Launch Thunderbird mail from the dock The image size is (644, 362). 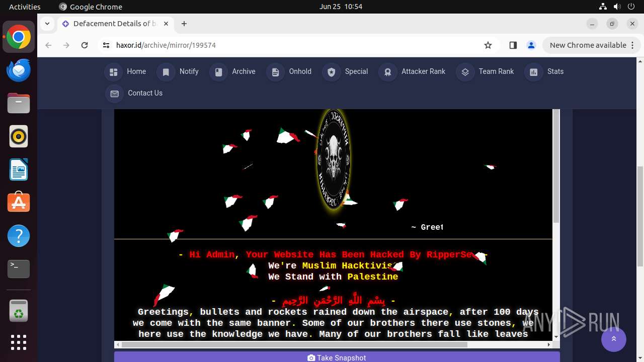19,70
